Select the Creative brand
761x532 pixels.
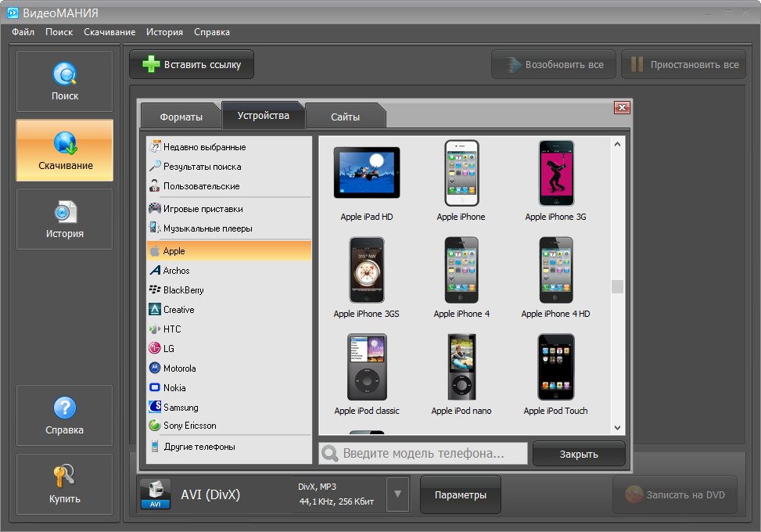228,309
